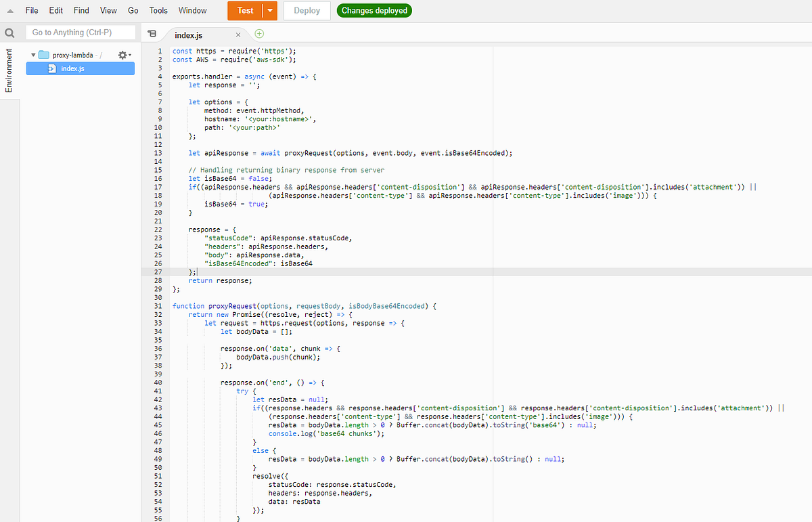Collapse the proxy-lambda folder tree arrow
The image size is (812, 522).
click(x=32, y=55)
